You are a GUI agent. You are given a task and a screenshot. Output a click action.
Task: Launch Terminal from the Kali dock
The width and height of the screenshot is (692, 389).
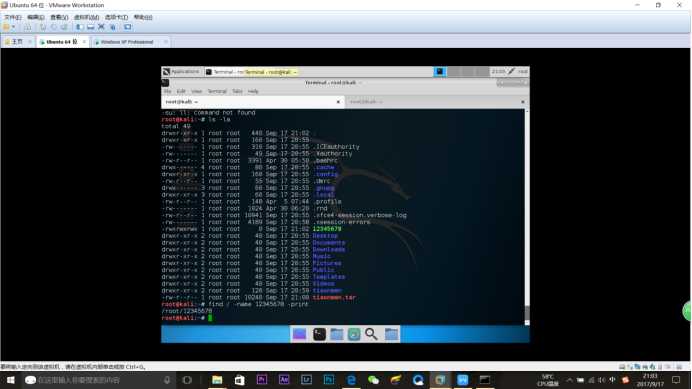tap(319, 334)
